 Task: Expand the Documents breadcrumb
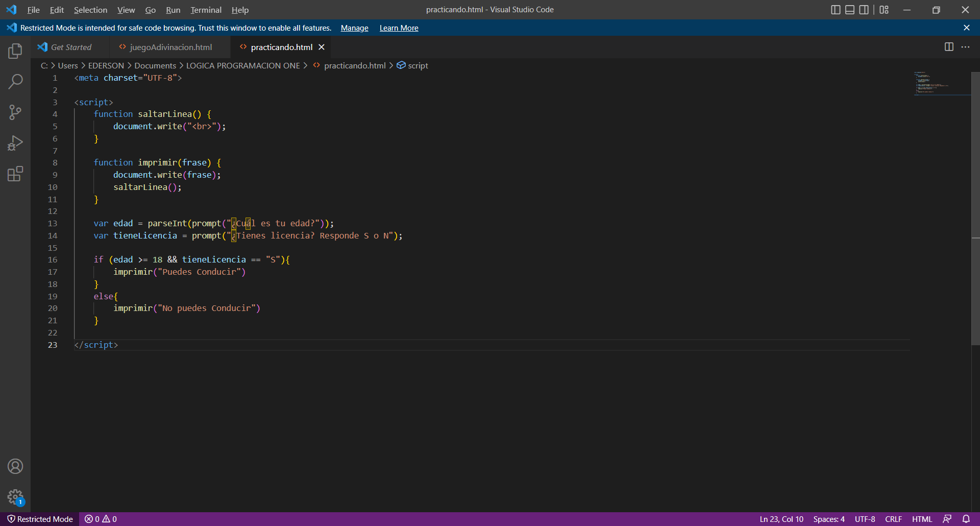coord(155,65)
